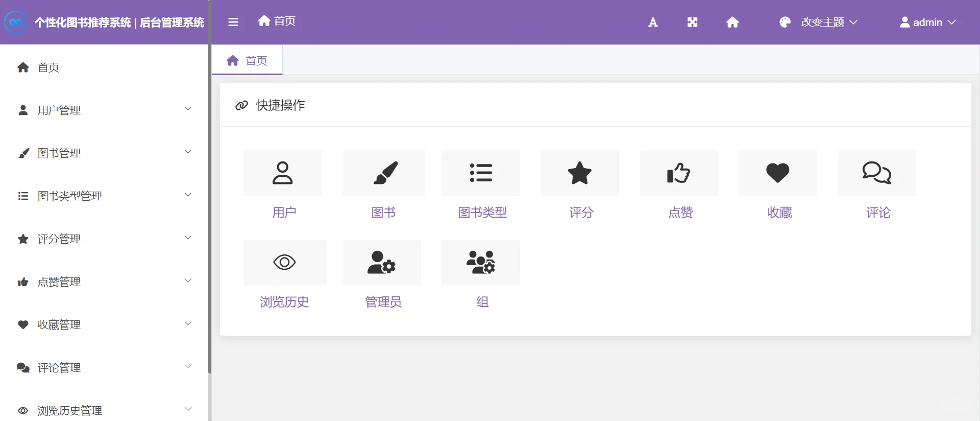Expand the 评论管理 chevron
The image size is (980, 421).
coord(188,366)
